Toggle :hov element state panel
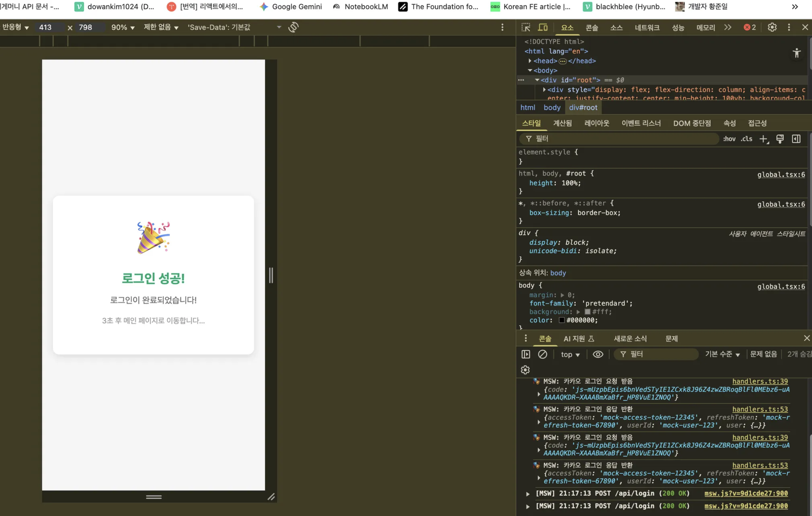812x516 pixels. click(729, 139)
